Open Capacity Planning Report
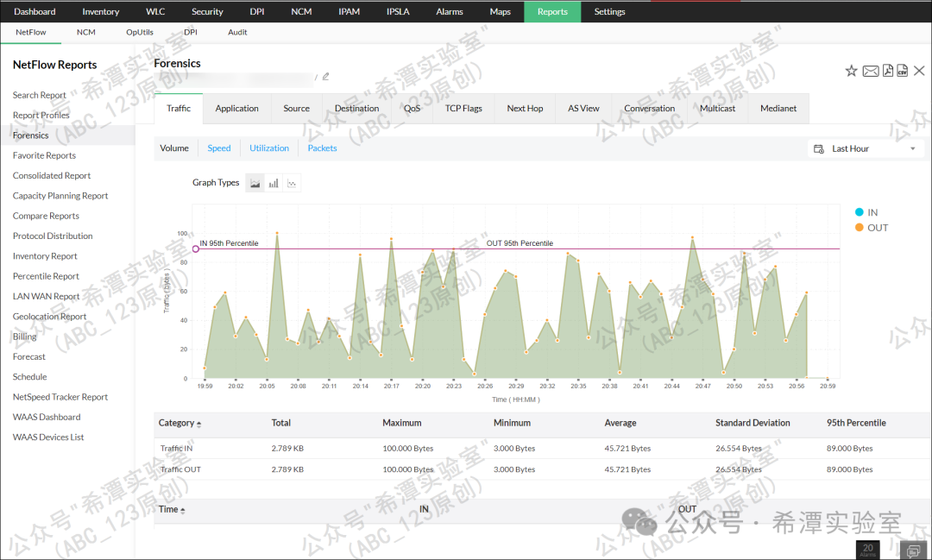This screenshot has width=932, height=560. [x=60, y=196]
